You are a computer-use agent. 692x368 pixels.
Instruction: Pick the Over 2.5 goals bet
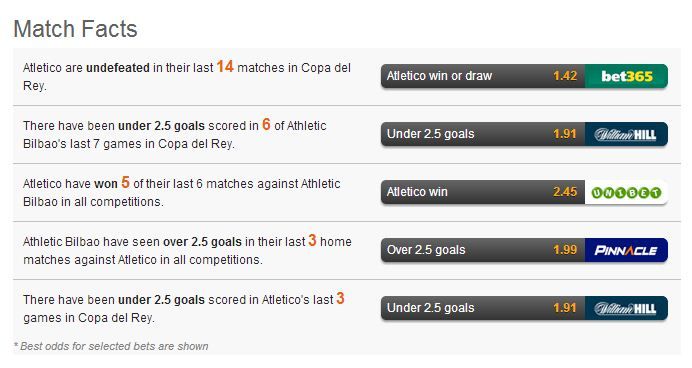click(x=483, y=250)
